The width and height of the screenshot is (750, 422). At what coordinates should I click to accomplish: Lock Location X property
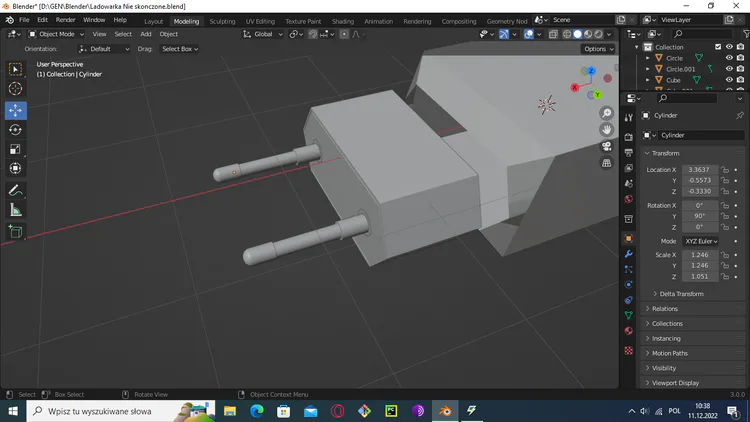pos(725,169)
